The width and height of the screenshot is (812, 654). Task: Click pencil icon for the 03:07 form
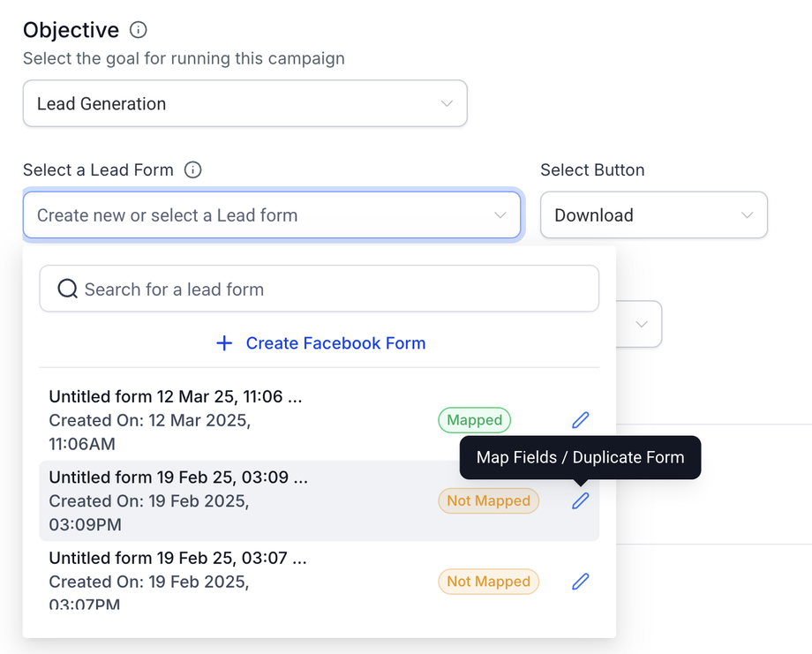pos(580,582)
